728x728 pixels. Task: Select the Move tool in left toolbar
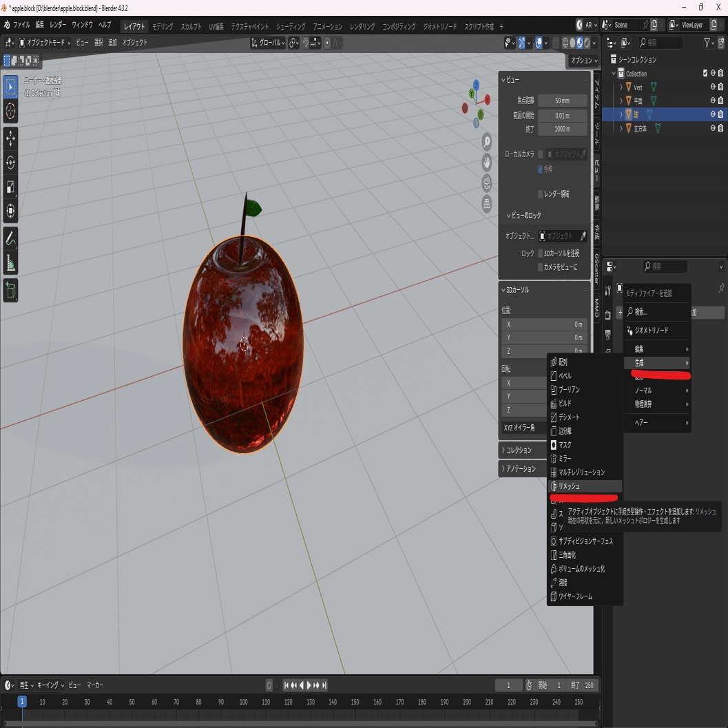10,138
